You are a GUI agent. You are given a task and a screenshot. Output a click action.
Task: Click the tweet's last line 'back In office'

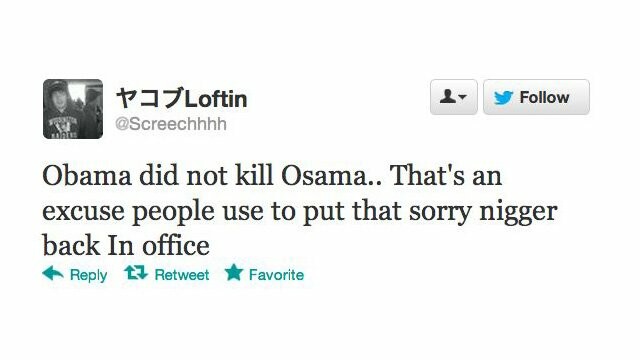tap(126, 245)
